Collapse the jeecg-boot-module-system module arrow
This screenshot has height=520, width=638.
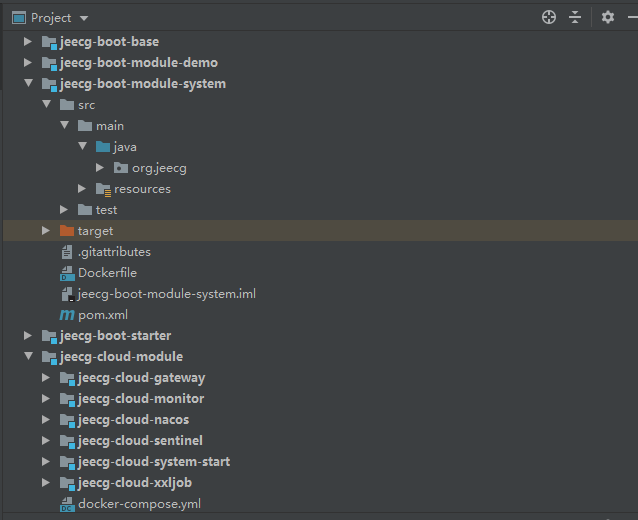pyautogui.click(x=29, y=84)
